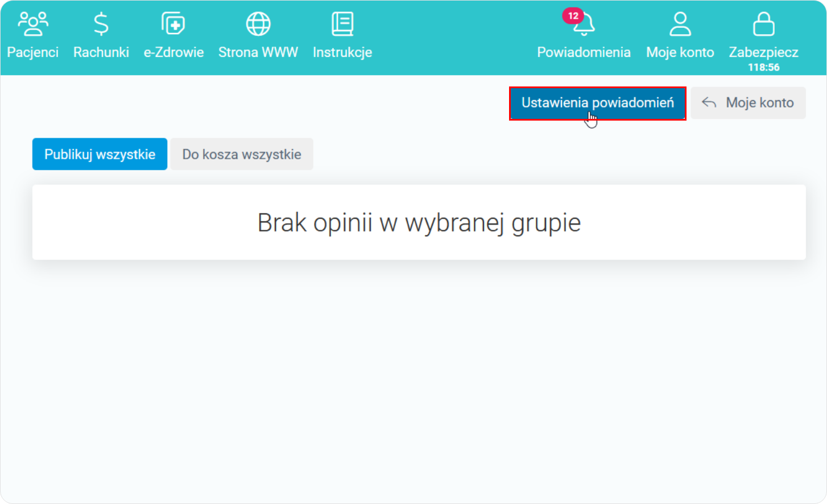827x504 pixels.
Task: Select the Rachunki menu label
Action: point(101,52)
